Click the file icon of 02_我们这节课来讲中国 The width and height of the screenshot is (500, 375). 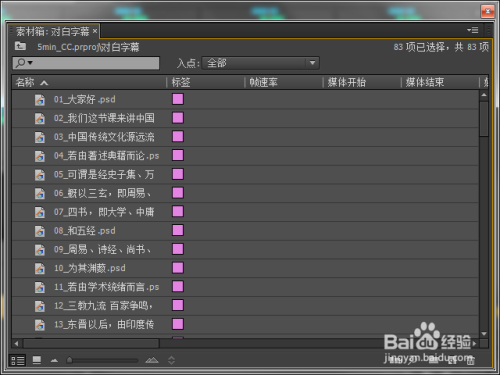click(x=40, y=118)
